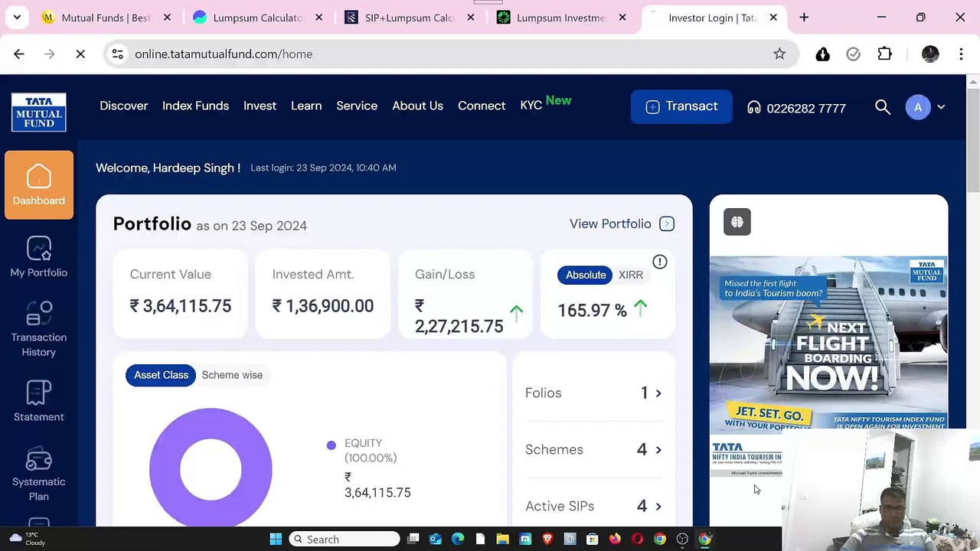This screenshot has height=551, width=980.
Task: Click the droplet extension icon in toolbar
Action: pos(823,54)
